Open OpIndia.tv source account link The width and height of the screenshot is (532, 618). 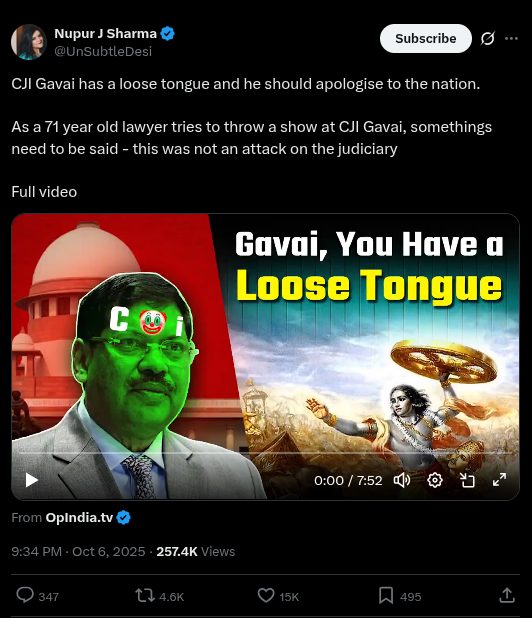click(79, 517)
